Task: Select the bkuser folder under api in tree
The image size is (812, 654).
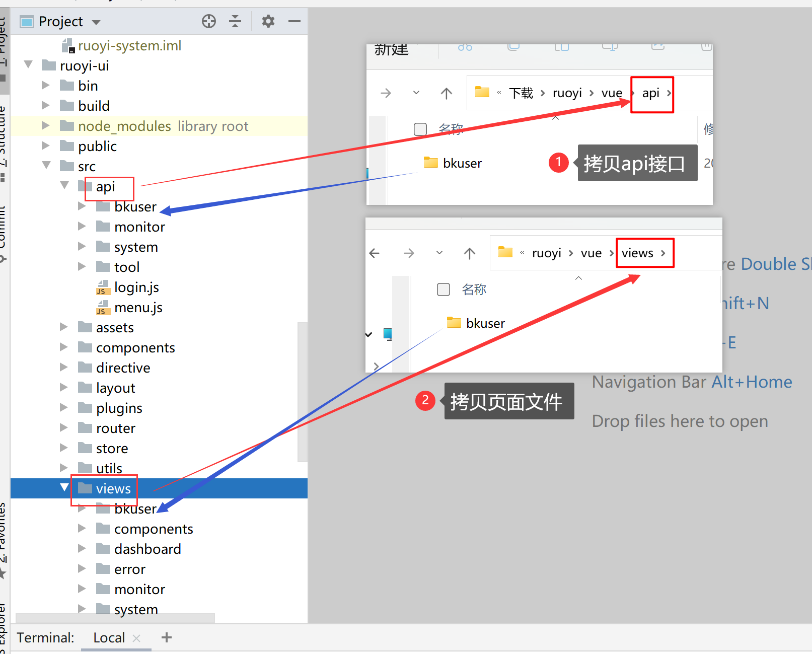Action: click(135, 206)
